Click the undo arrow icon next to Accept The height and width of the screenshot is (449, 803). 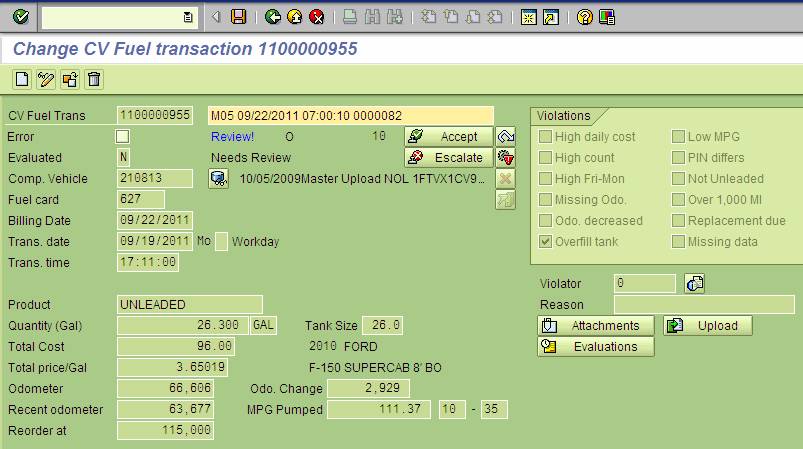(505, 137)
